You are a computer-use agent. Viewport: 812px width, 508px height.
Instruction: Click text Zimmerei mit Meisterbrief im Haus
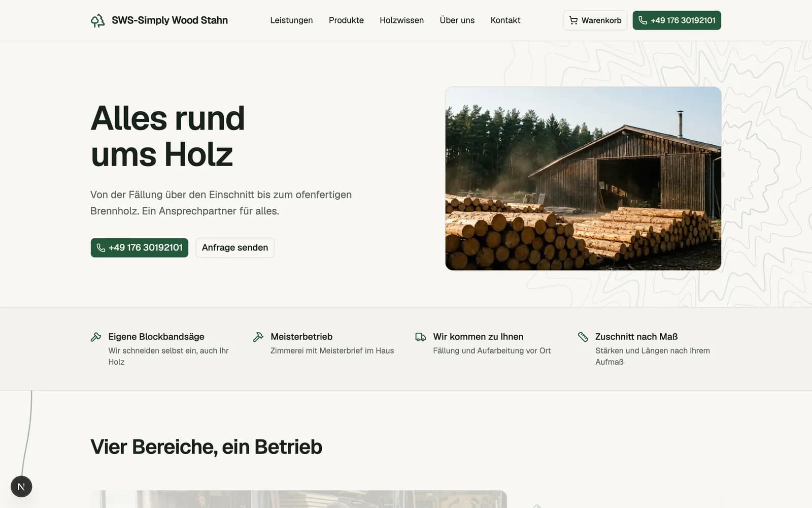(332, 351)
